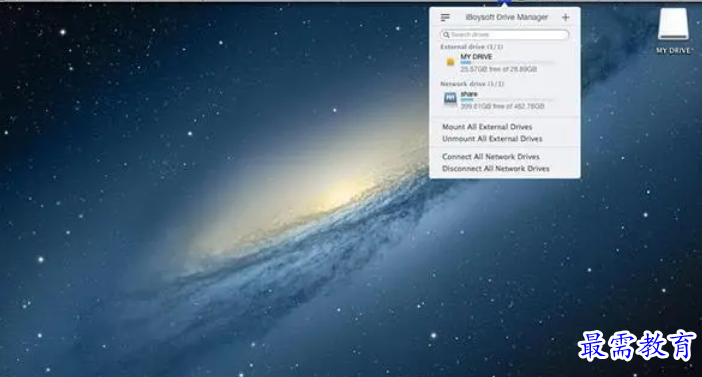
Task: Select Connect All Network Drives
Action: 491,157
